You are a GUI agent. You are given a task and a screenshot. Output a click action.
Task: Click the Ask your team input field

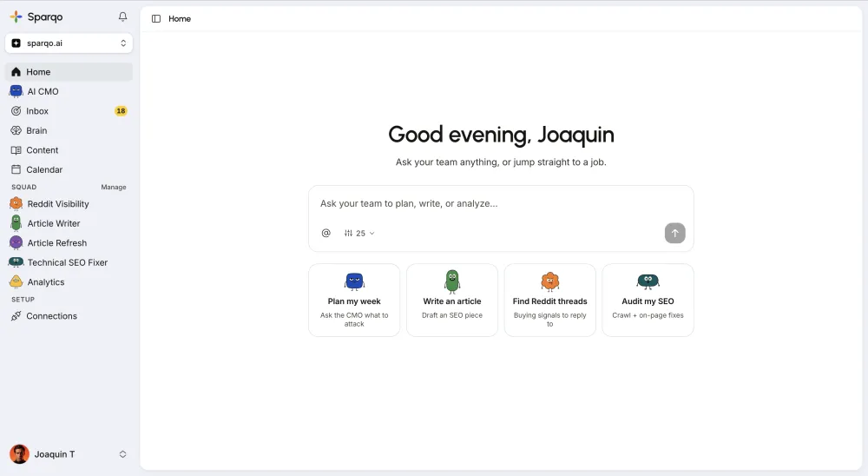point(501,203)
